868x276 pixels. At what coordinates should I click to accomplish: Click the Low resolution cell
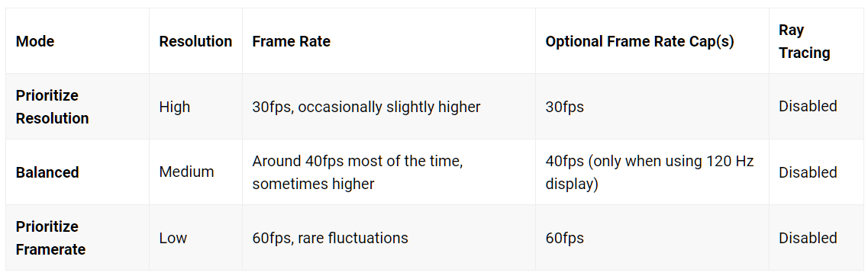(x=173, y=239)
